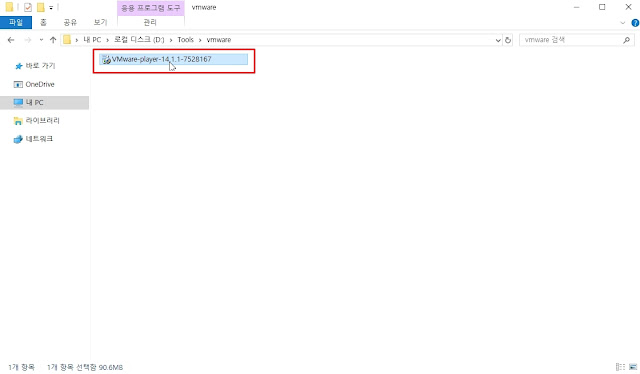Screen dimensions: 640x374
Task: Select 내 PC in the navigation pane
Action: (44, 102)
